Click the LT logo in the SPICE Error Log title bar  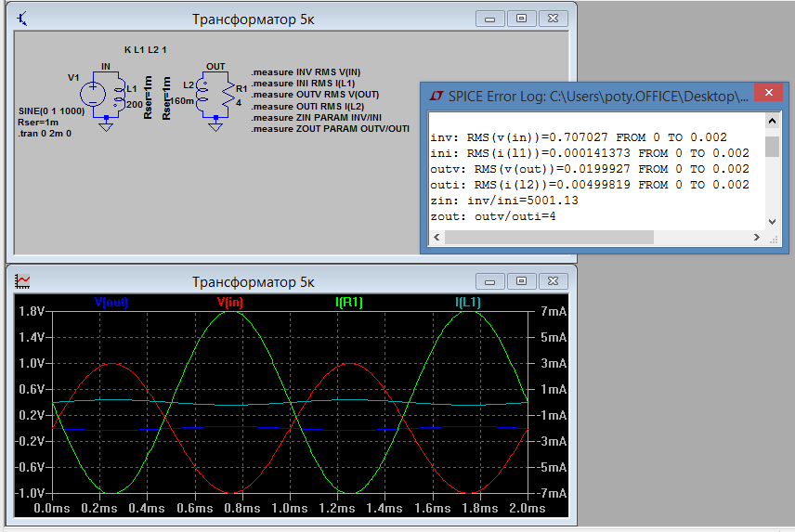pos(437,96)
